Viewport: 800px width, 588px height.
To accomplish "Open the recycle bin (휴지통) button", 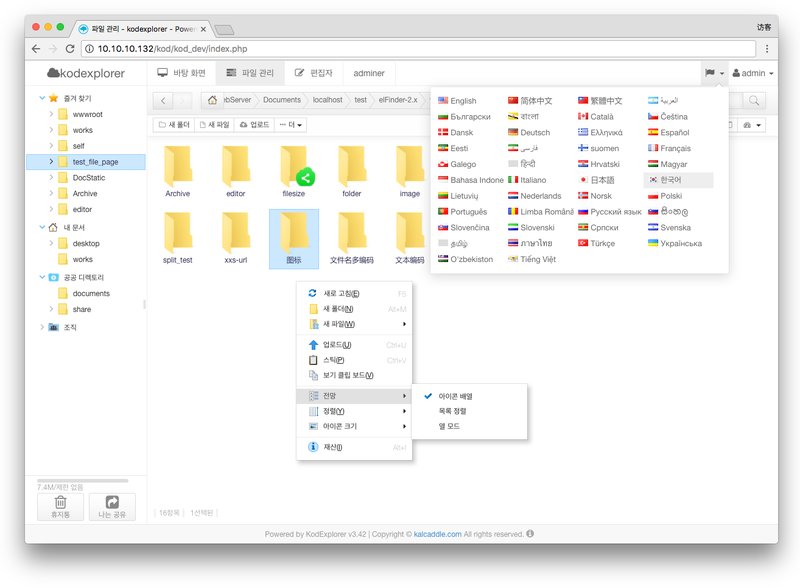I will [61, 507].
